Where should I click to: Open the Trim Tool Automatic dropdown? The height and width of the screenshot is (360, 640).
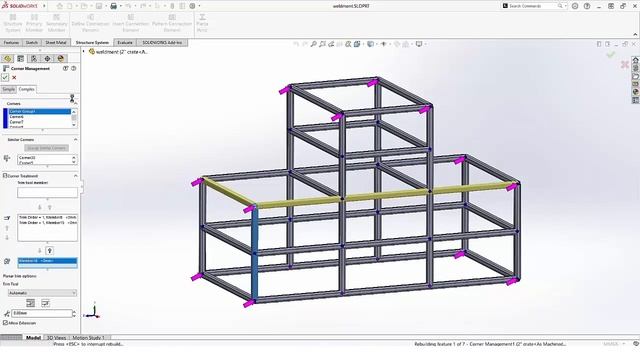(x=42, y=293)
